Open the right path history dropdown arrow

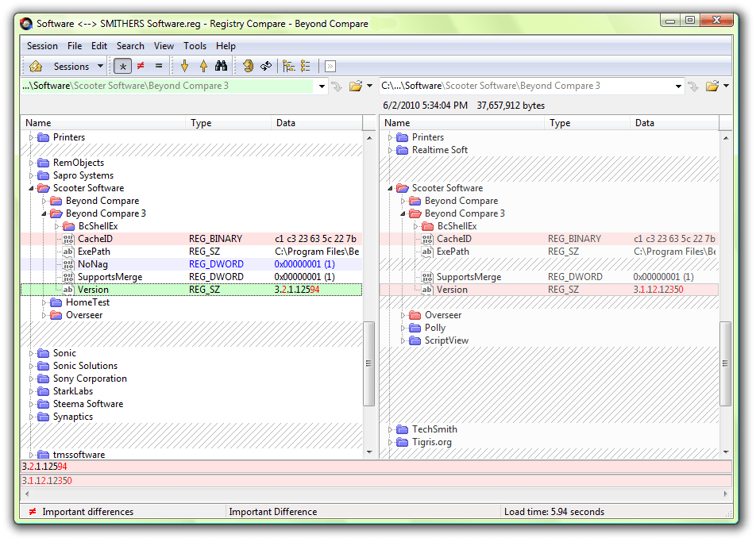[x=679, y=86]
